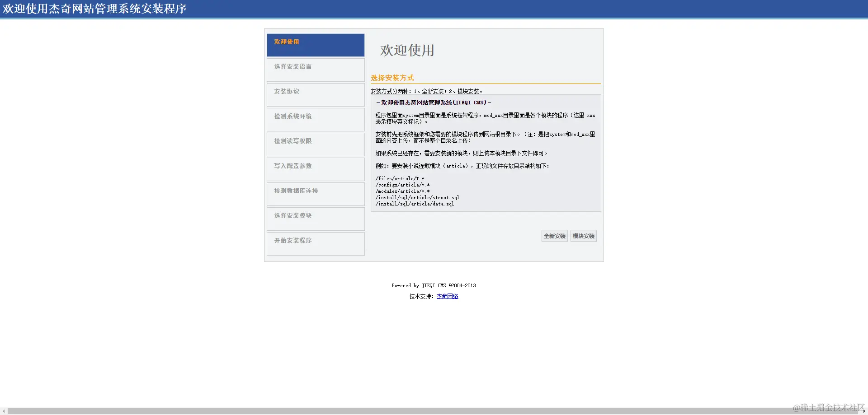This screenshot has height=415, width=868.
Task: Click the bold 欢迎使用杰奇网站管理系统(JIEQI CMS) heading
Action: (434, 103)
